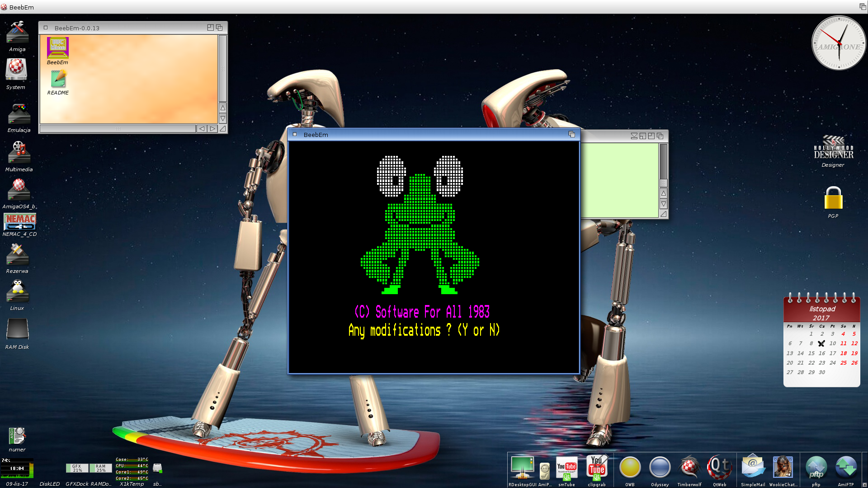Click the screen depth gadget at top-right
This screenshot has width=868, height=488.
(x=863, y=7)
